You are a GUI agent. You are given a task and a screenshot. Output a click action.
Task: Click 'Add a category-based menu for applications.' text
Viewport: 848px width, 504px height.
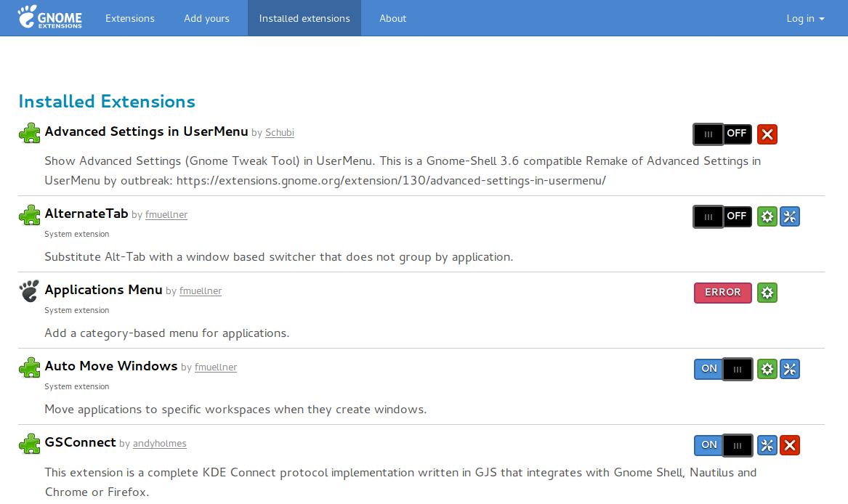(166, 333)
